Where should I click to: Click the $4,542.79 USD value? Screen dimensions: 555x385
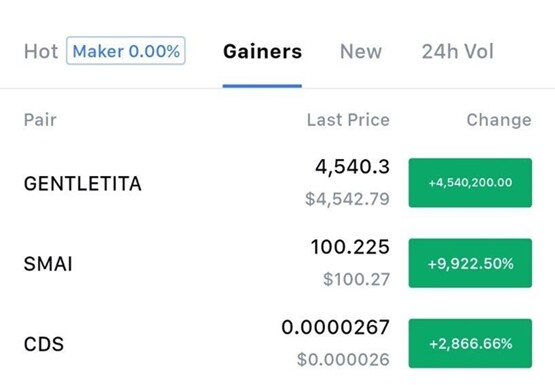[347, 199]
